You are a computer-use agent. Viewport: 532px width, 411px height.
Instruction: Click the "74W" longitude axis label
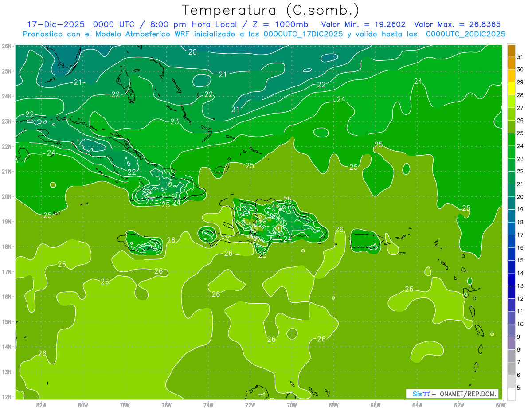pyautogui.click(x=208, y=404)
